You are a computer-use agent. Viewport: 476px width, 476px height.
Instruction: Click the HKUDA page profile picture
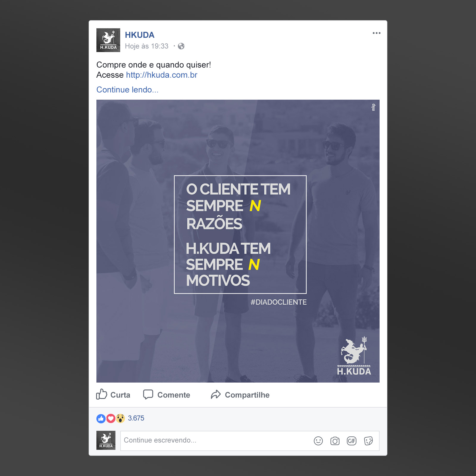pos(108,40)
